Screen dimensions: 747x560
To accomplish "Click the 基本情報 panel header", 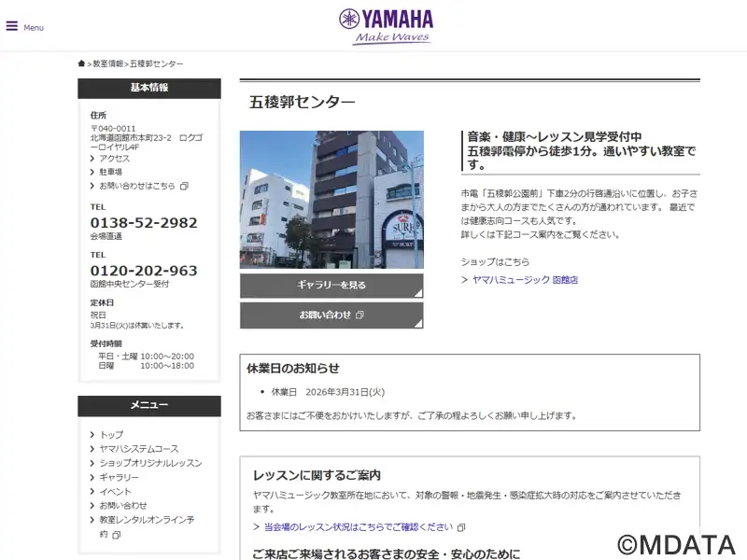I will tap(149, 88).
